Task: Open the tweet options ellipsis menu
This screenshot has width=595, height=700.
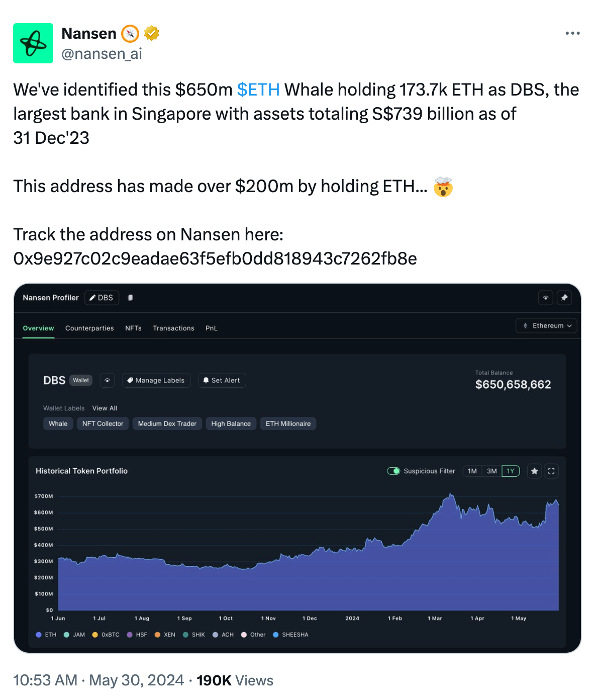Action: pos(572,33)
